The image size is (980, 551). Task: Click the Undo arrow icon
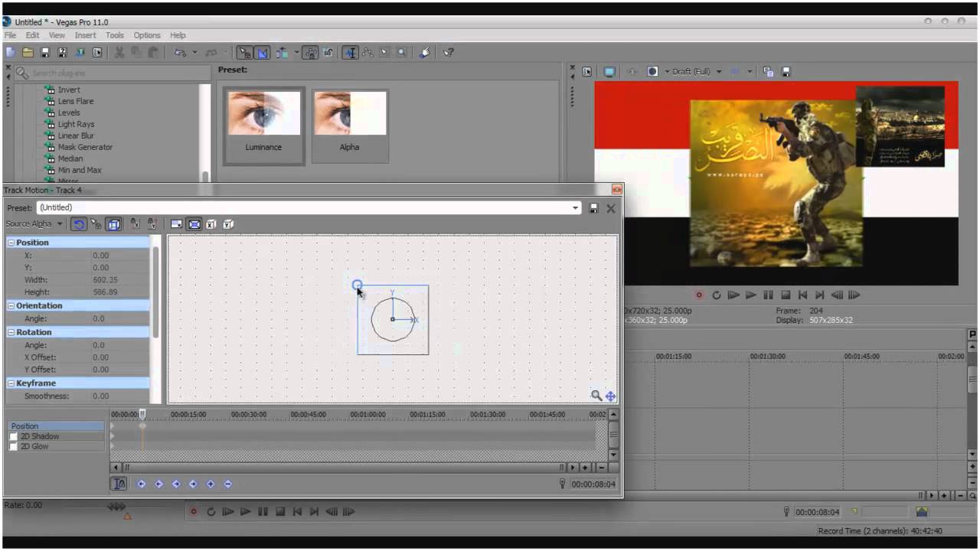tap(180, 53)
